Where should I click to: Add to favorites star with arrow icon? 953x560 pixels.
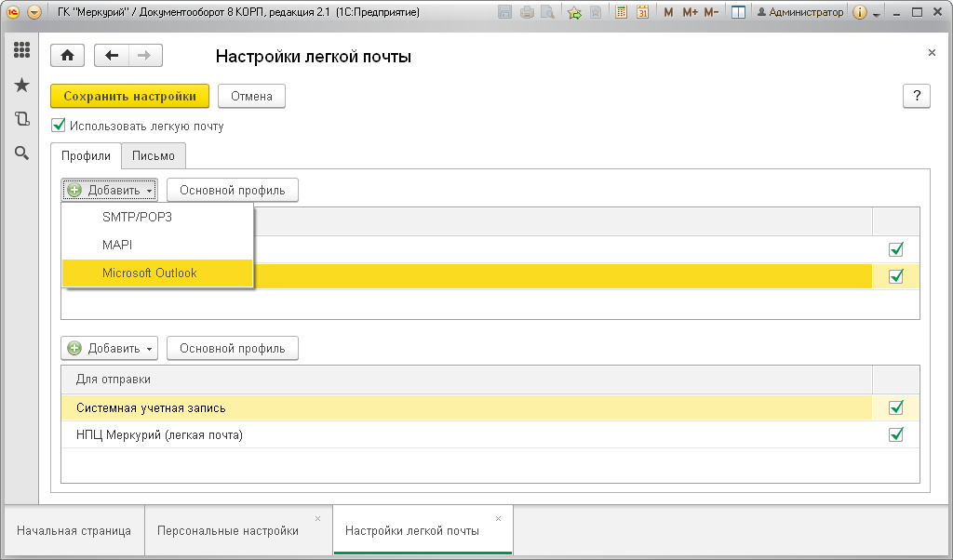(x=574, y=11)
